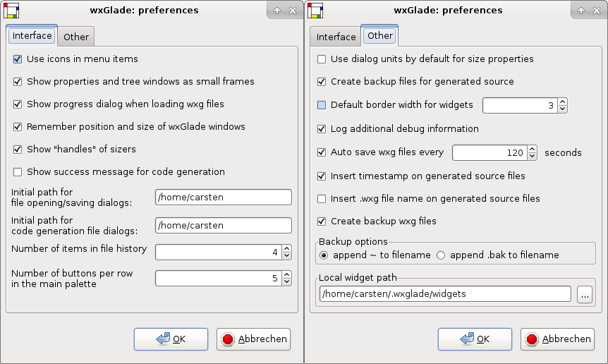The height and width of the screenshot is (364, 608).
Task: Toggle Show properties and tree windows as small frames
Action: (x=18, y=81)
